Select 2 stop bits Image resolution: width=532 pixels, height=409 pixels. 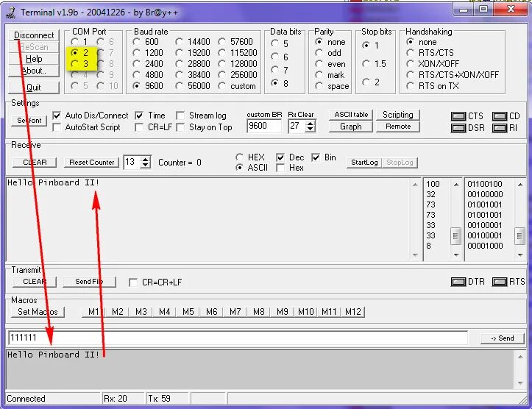[x=366, y=82]
